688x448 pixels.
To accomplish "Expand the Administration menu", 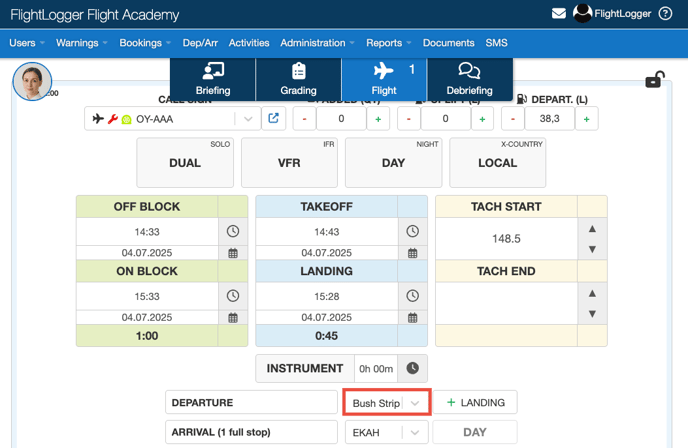I will click(317, 43).
